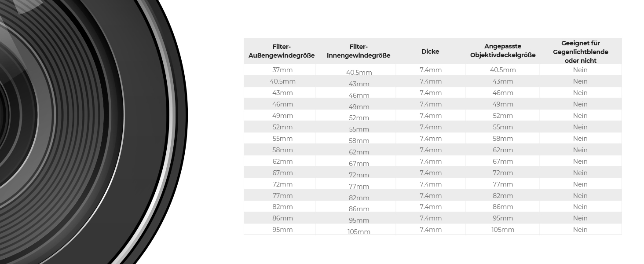Select 40.5mm in the Außengewindegröße column

tap(282, 81)
